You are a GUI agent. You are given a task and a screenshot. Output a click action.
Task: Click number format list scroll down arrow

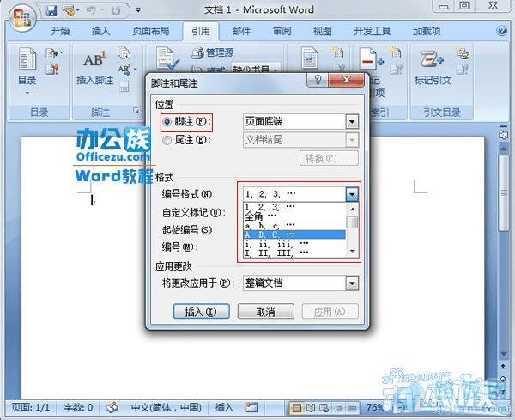[353, 252]
